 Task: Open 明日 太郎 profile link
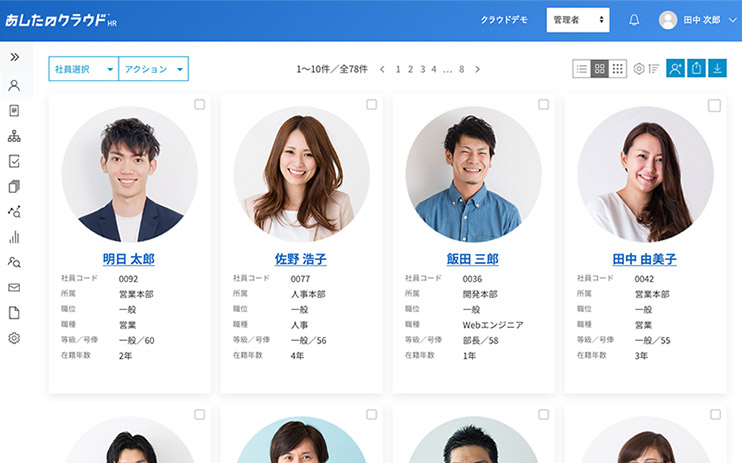[x=129, y=259]
